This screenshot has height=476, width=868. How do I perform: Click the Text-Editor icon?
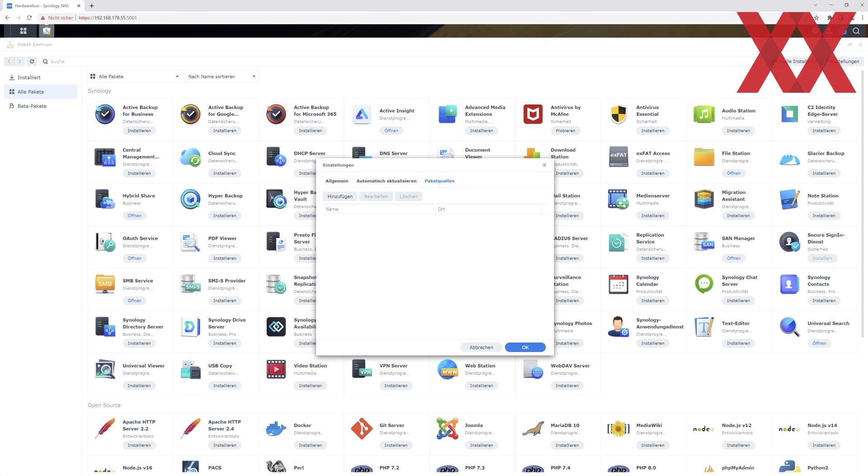pyautogui.click(x=704, y=327)
